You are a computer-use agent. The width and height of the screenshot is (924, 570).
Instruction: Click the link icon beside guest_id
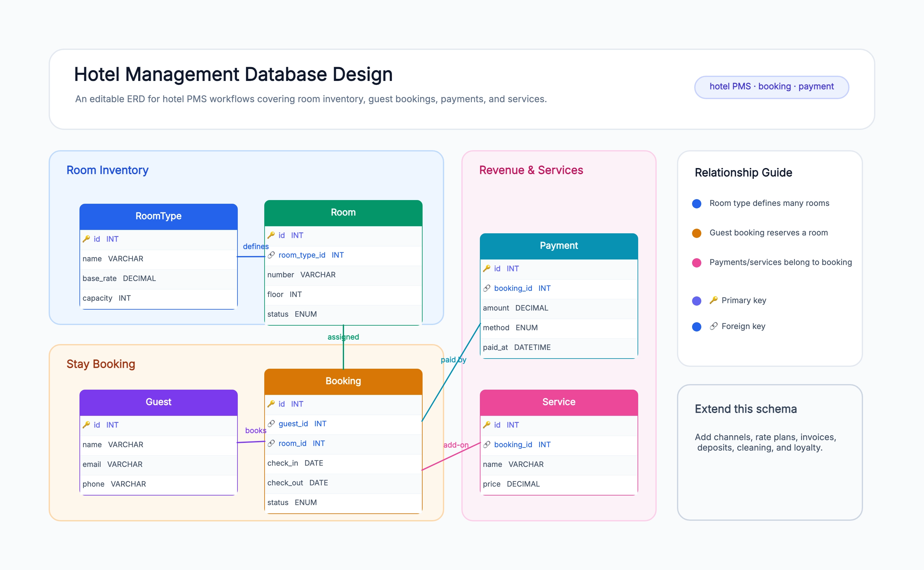pyautogui.click(x=271, y=423)
